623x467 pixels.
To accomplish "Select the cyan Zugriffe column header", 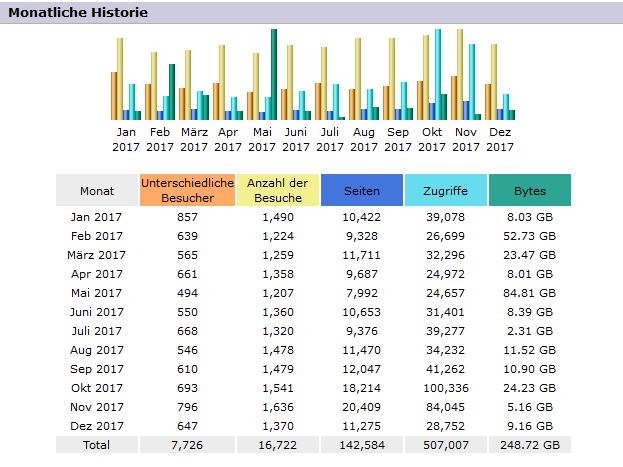I will tap(445, 190).
